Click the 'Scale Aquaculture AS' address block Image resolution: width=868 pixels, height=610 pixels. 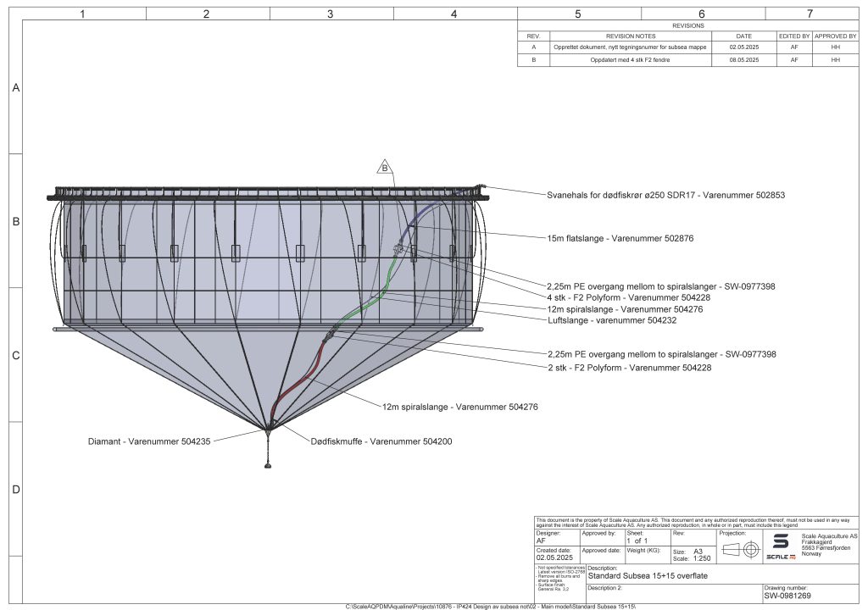[829, 545]
